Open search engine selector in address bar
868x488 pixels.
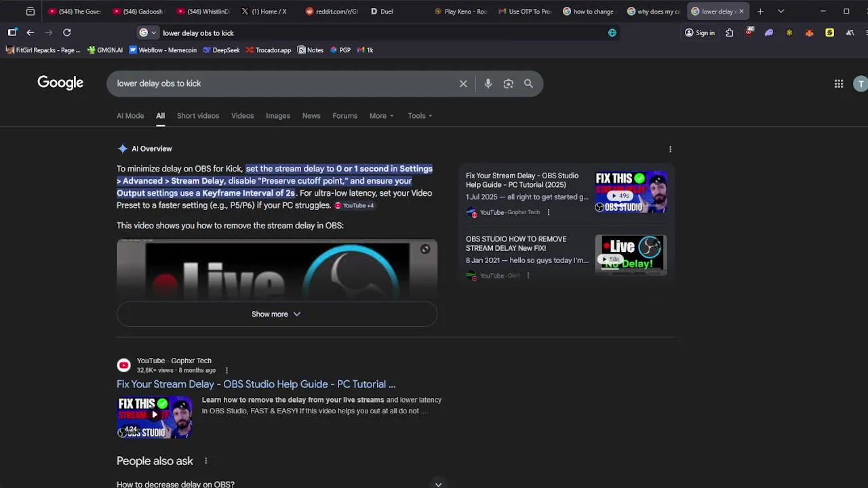click(x=147, y=33)
